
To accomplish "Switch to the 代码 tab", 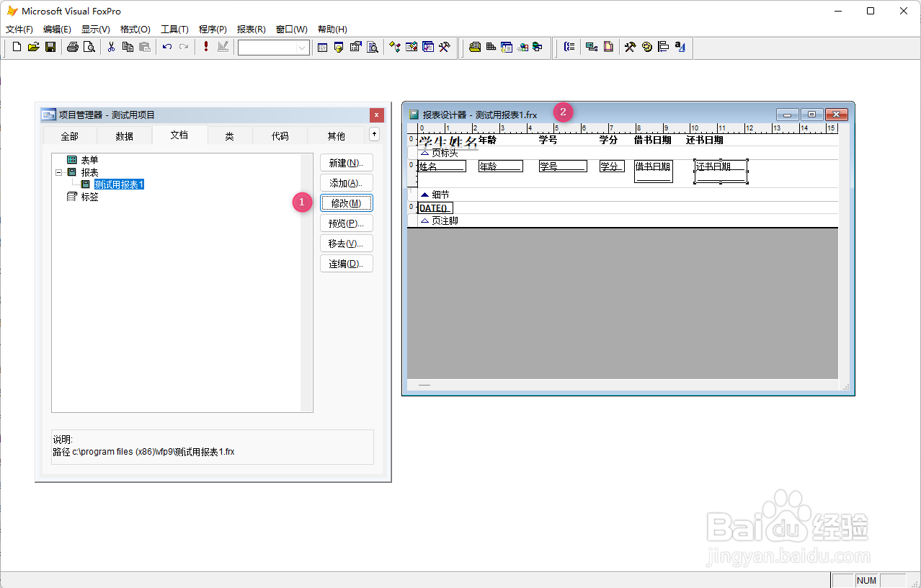I will [280, 135].
